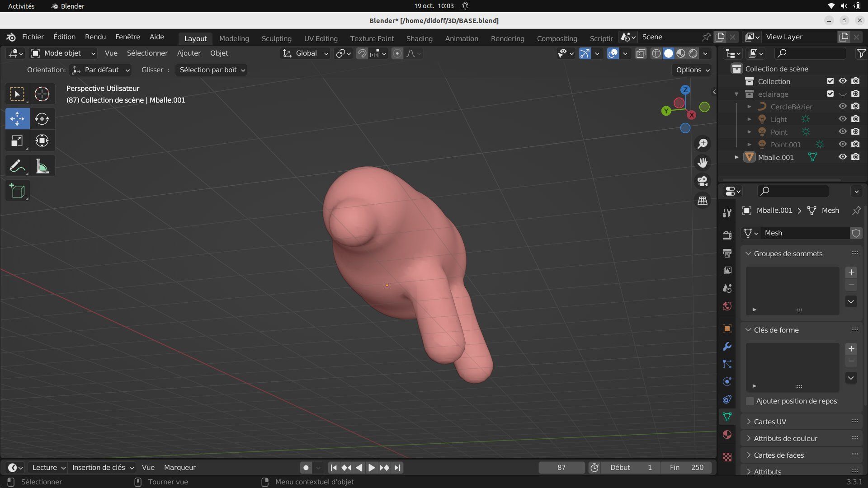Open the Tool properties tab
868x488 pixels.
tap(727, 213)
